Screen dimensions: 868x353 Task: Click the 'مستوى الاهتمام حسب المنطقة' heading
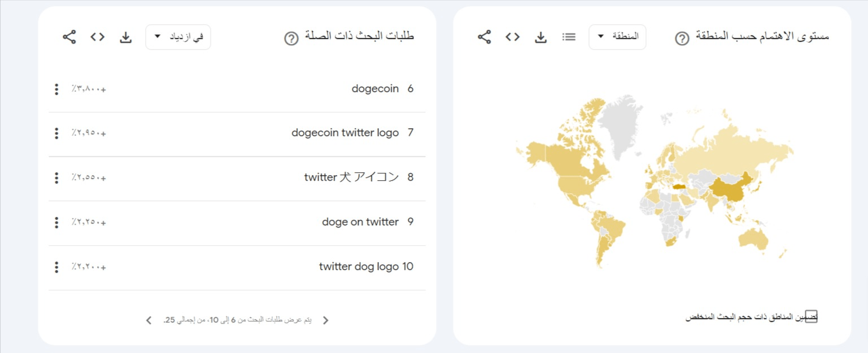point(762,37)
